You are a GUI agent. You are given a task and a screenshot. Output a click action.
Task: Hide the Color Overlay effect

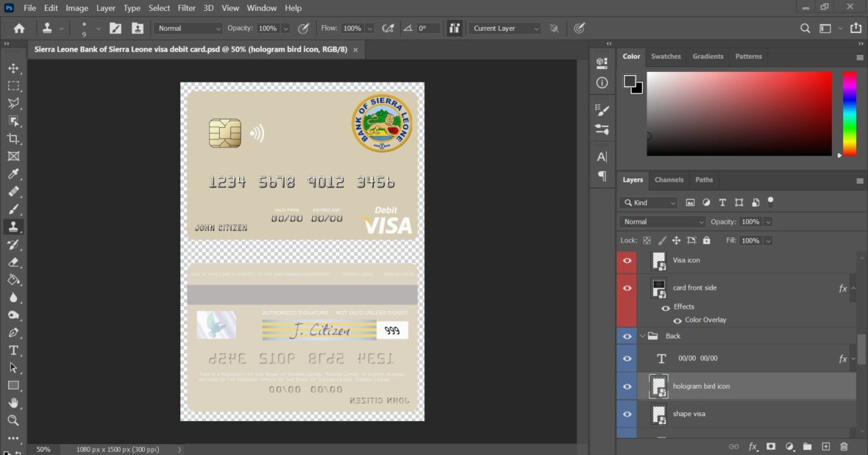pos(677,320)
